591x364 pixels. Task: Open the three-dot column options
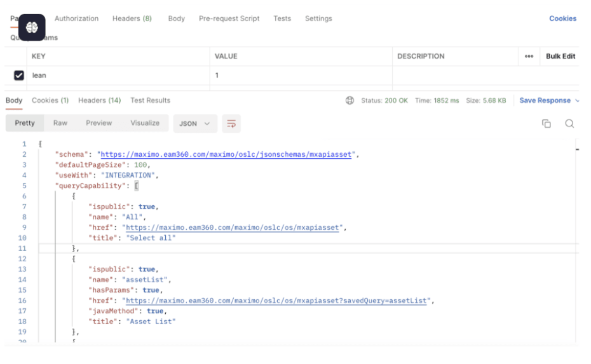coord(529,56)
